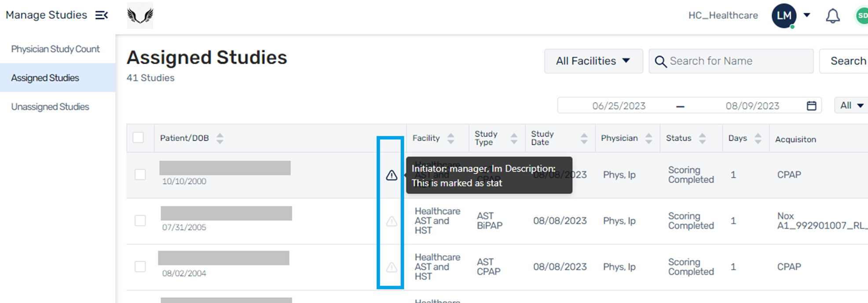Click the Acquisiton column header
This screenshot has height=303, width=868.
coord(795,139)
